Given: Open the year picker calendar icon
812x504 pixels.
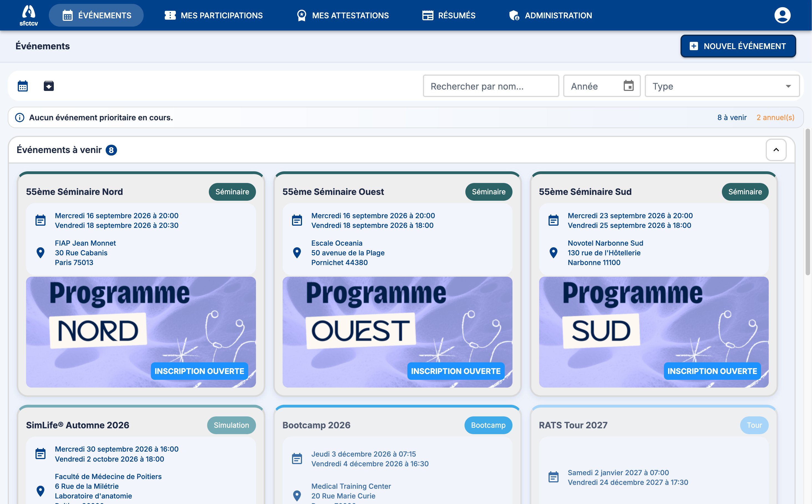Looking at the screenshot, I should point(628,86).
